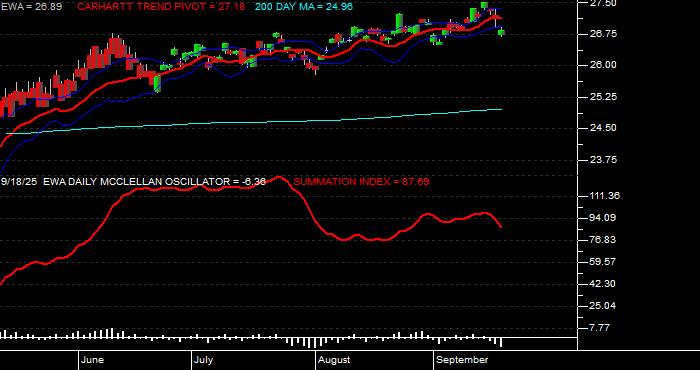This screenshot has height=370, width=700.
Task: Click the July month label
Action: pos(204,360)
